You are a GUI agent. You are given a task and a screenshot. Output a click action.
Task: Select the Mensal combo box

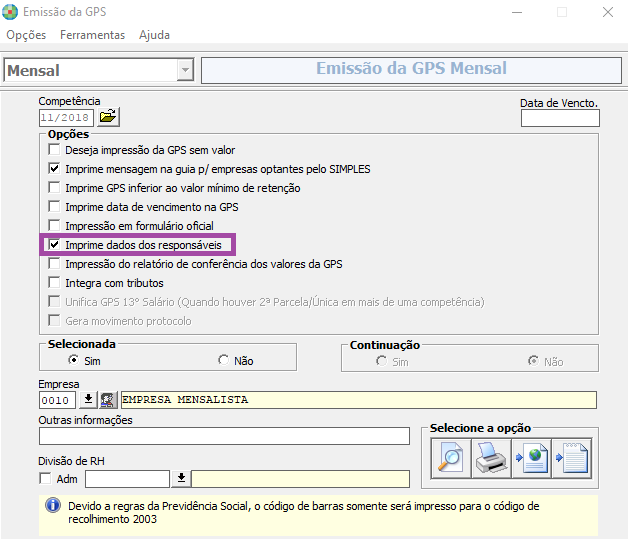pyautogui.click(x=99, y=70)
